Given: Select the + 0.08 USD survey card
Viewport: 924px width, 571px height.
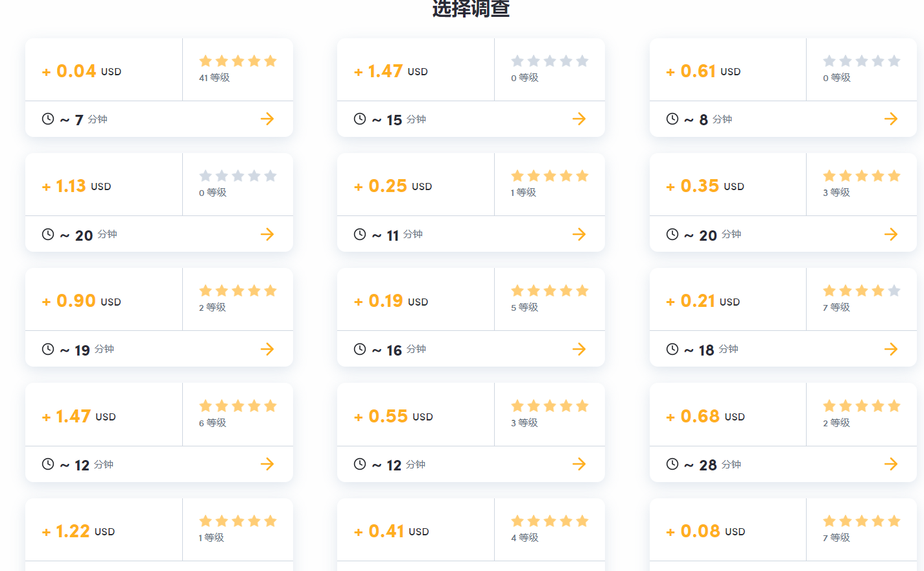Looking at the screenshot, I should pos(783,535).
